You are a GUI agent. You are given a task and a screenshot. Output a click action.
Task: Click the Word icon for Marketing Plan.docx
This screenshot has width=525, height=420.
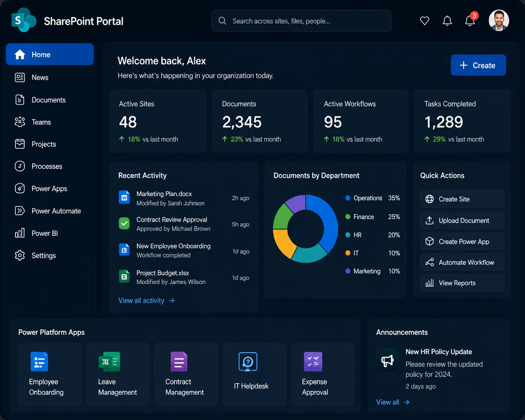[x=124, y=197]
